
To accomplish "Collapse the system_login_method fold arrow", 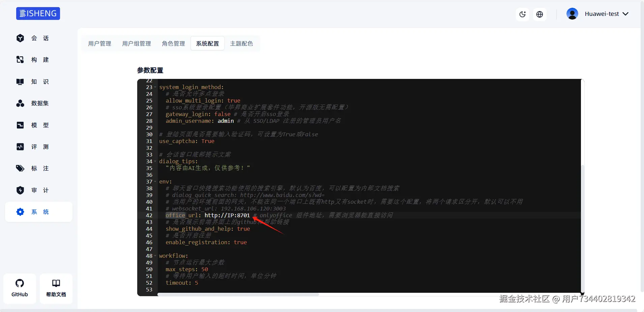I will [x=155, y=87].
